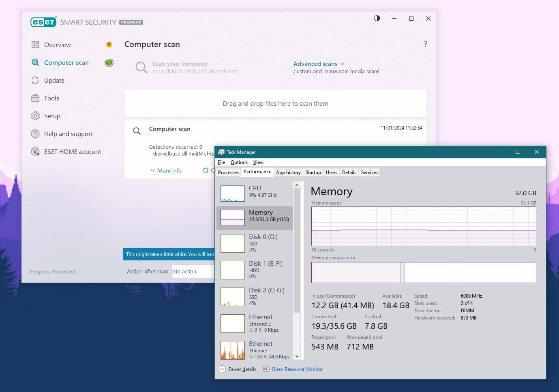Viewport: 559px width, 392px height.
Task: Open the ESET Overview section
Action: tap(57, 45)
